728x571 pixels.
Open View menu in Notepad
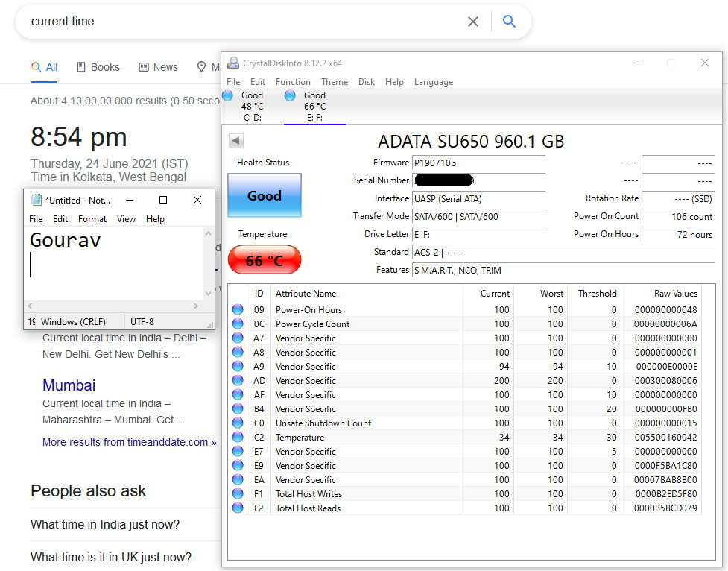click(x=126, y=219)
